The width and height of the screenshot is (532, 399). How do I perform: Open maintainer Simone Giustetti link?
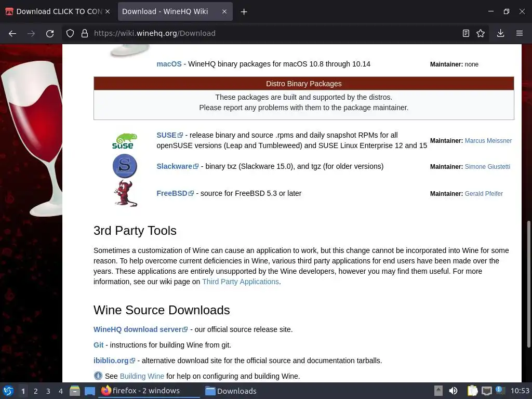click(x=487, y=167)
